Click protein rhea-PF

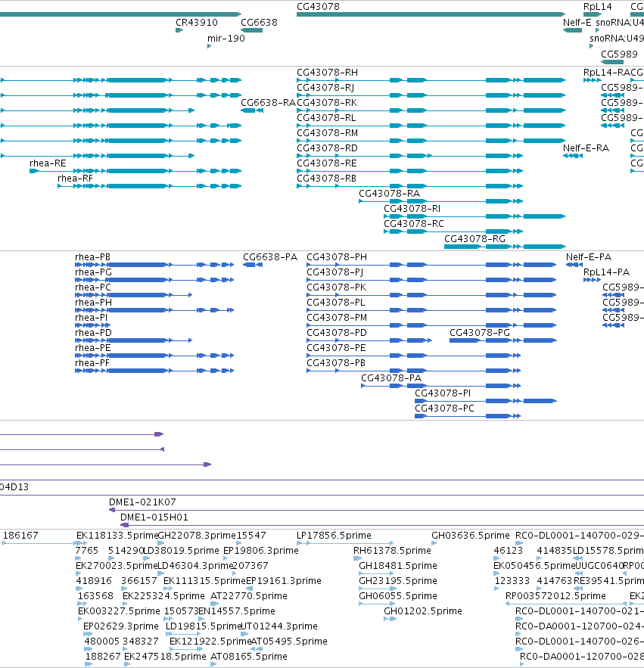154,371
